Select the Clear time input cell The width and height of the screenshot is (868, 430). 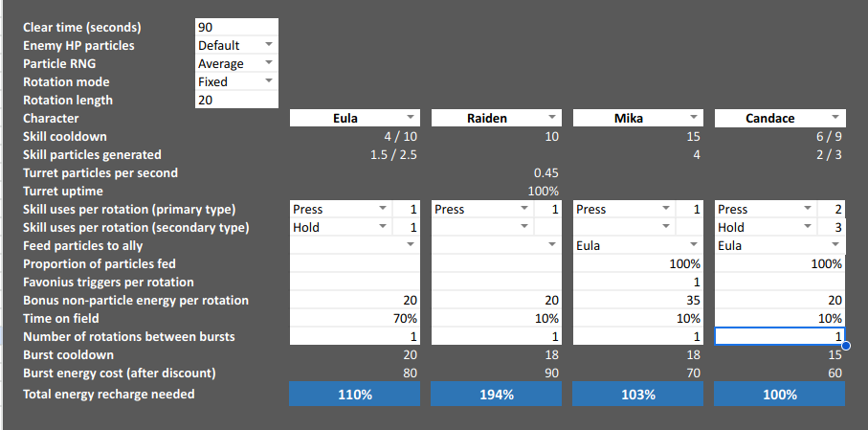[237, 27]
